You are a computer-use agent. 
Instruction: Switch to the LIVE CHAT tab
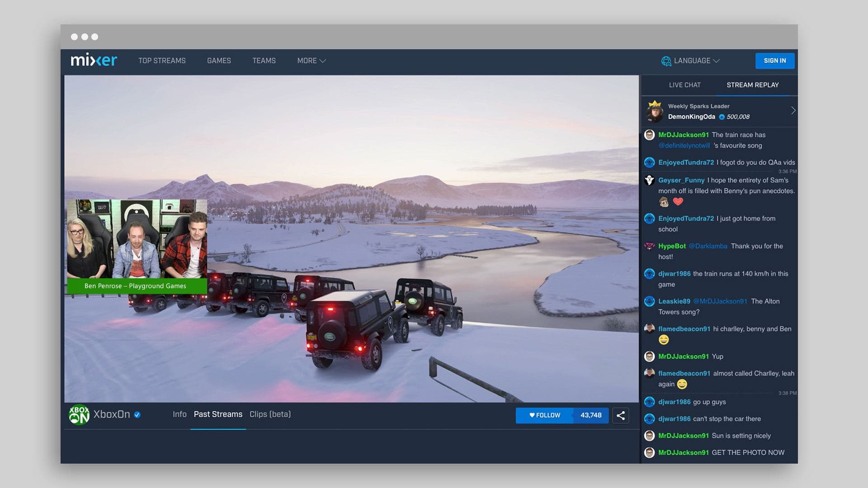point(684,85)
